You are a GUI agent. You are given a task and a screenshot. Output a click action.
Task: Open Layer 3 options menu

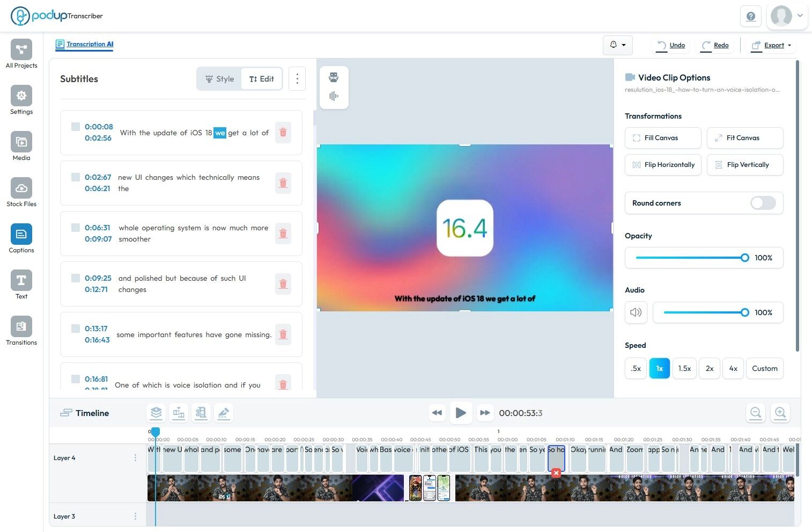pos(135,516)
